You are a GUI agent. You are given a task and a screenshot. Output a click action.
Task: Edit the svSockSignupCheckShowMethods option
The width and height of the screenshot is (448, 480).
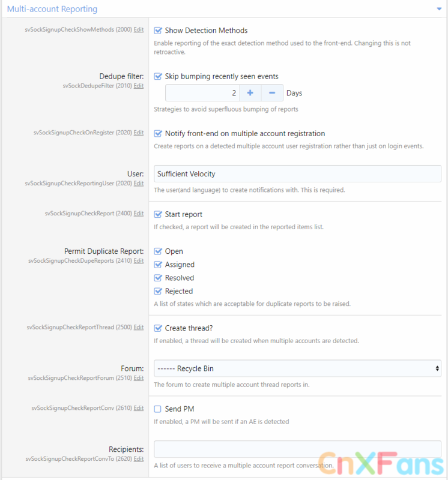coord(139,29)
